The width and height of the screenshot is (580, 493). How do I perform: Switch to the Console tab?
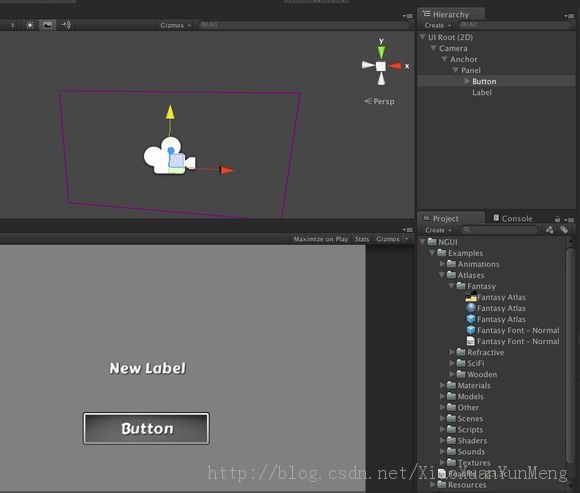point(513,219)
